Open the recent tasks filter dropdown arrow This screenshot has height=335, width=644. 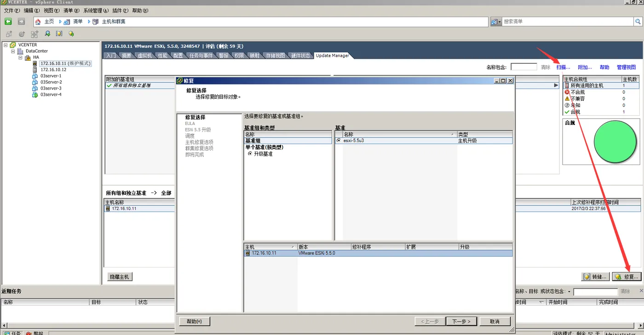coord(569,292)
